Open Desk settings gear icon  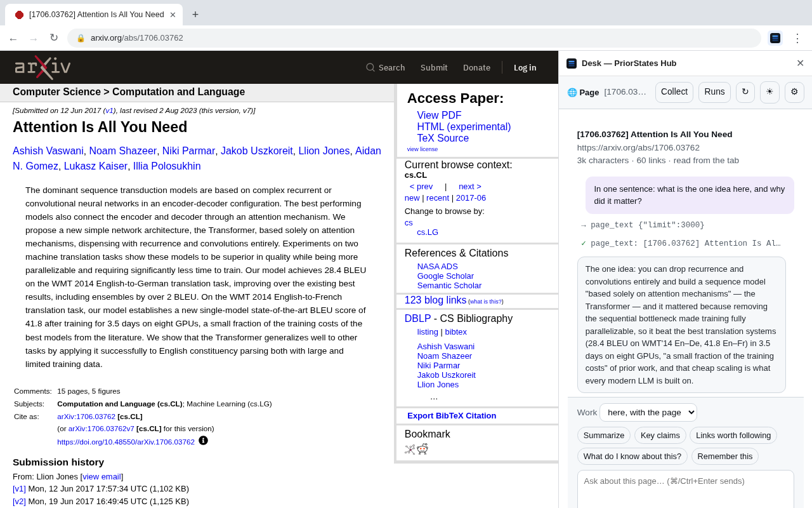click(794, 92)
